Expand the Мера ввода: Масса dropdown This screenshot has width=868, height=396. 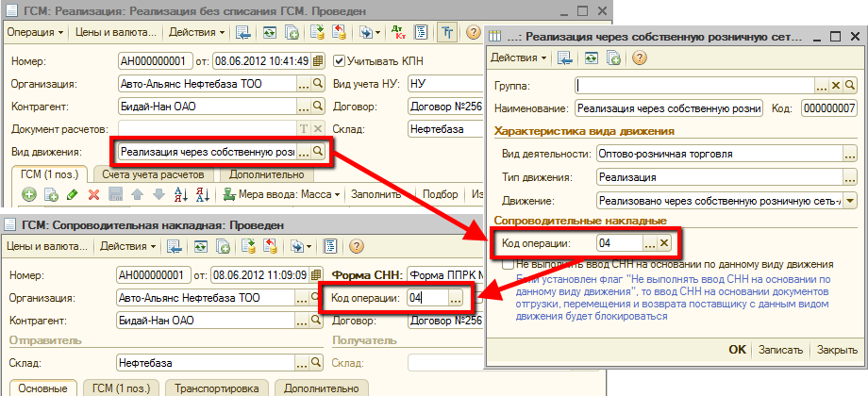(x=279, y=195)
